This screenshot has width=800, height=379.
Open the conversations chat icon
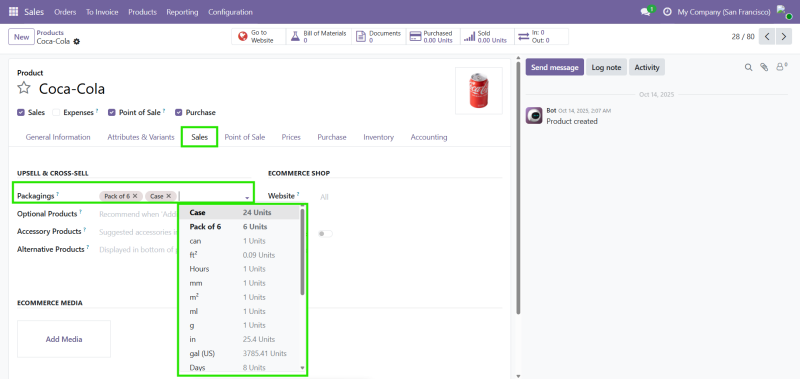tap(646, 11)
